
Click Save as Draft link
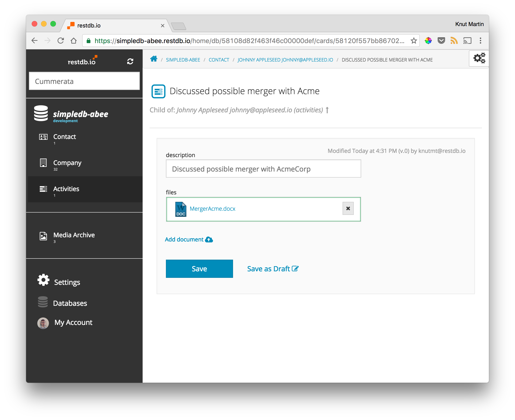tap(273, 269)
